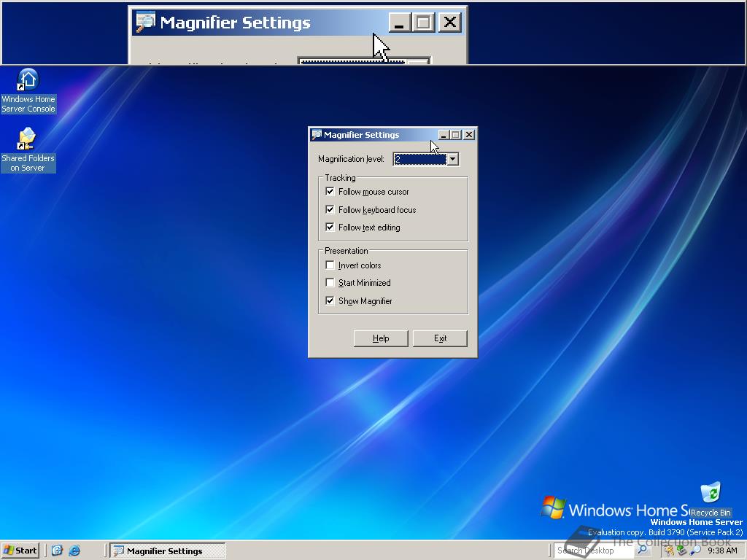Click the Search Desktop input field

tap(595, 551)
